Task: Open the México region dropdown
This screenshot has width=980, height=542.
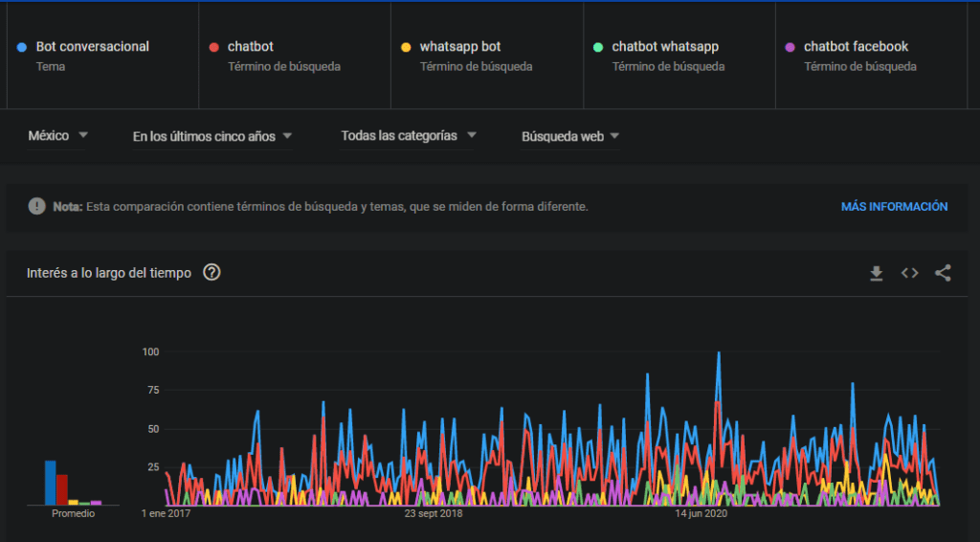Action: (x=57, y=136)
